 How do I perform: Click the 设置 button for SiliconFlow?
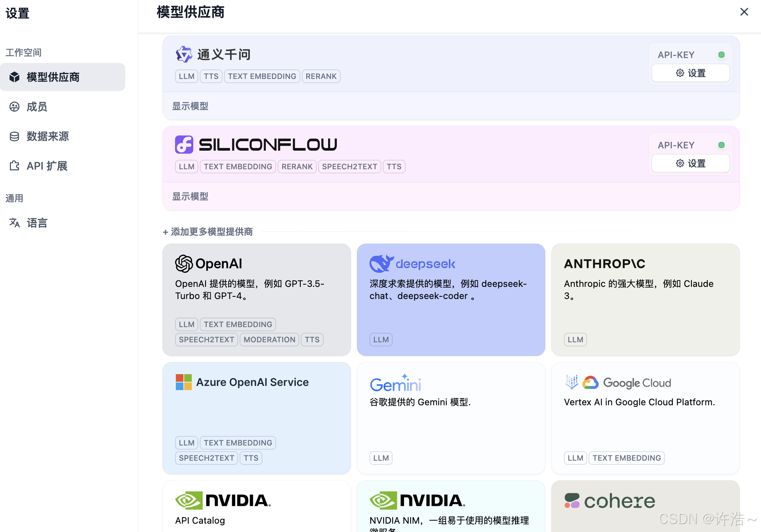[x=690, y=163]
